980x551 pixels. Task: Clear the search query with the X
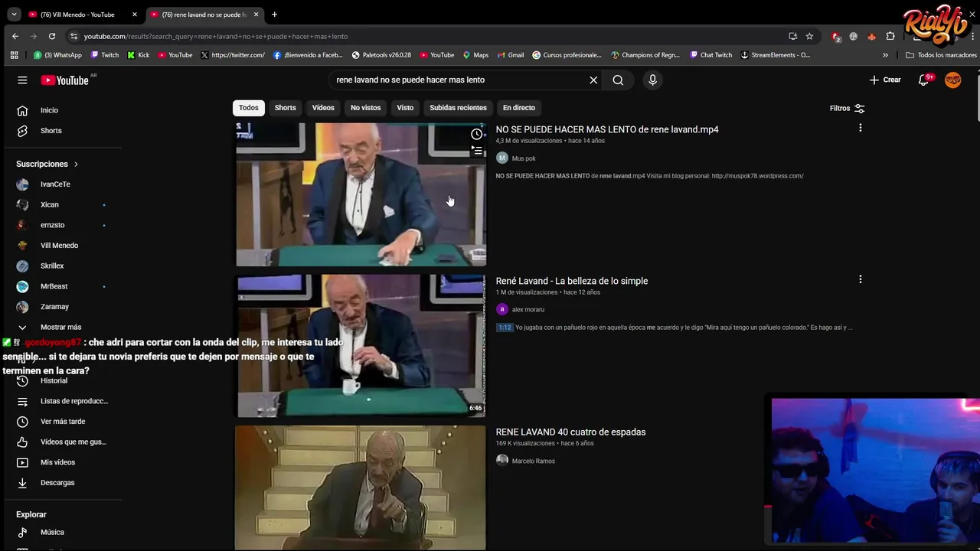[x=593, y=80]
